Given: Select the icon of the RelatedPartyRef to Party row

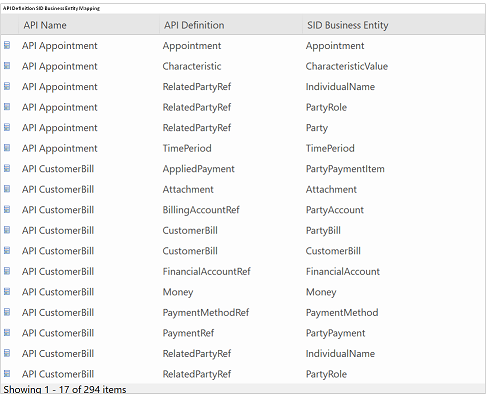Looking at the screenshot, I should click(7, 127).
